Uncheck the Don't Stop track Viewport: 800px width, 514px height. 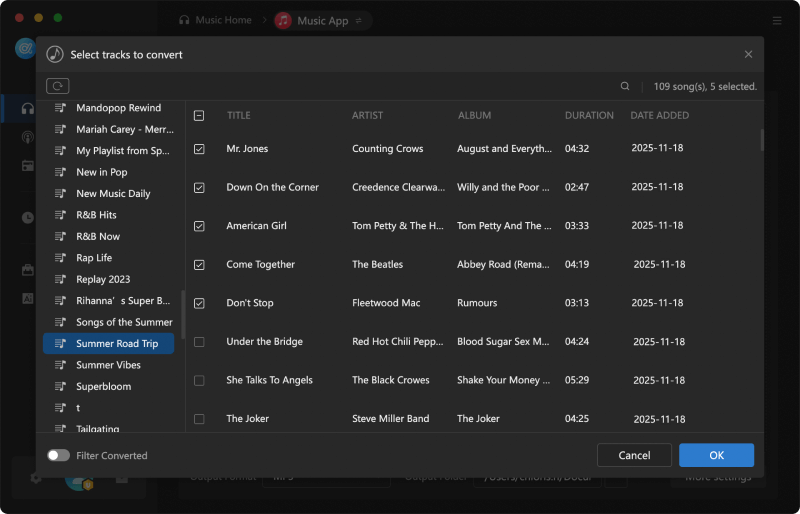tap(199, 303)
